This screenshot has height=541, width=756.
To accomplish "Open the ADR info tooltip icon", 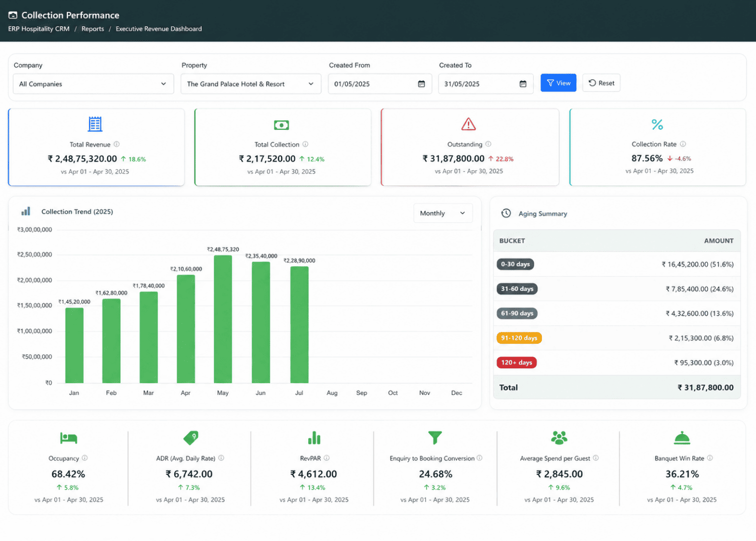I will coord(221,458).
